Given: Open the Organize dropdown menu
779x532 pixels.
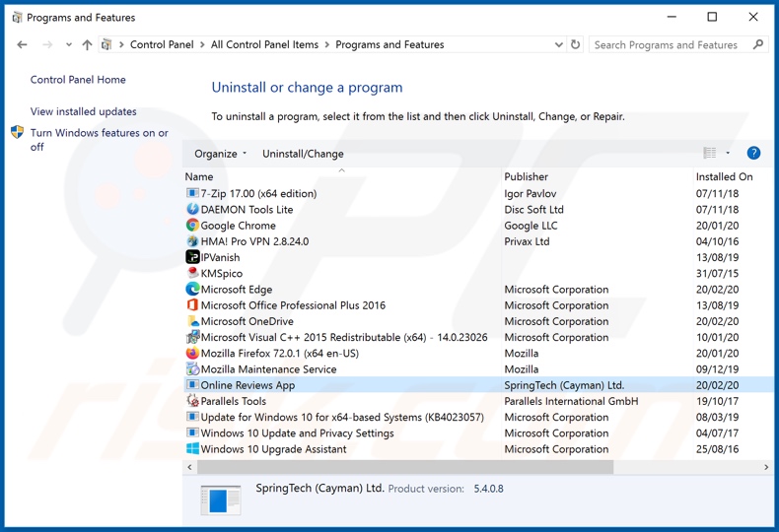Looking at the screenshot, I should (220, 154).
